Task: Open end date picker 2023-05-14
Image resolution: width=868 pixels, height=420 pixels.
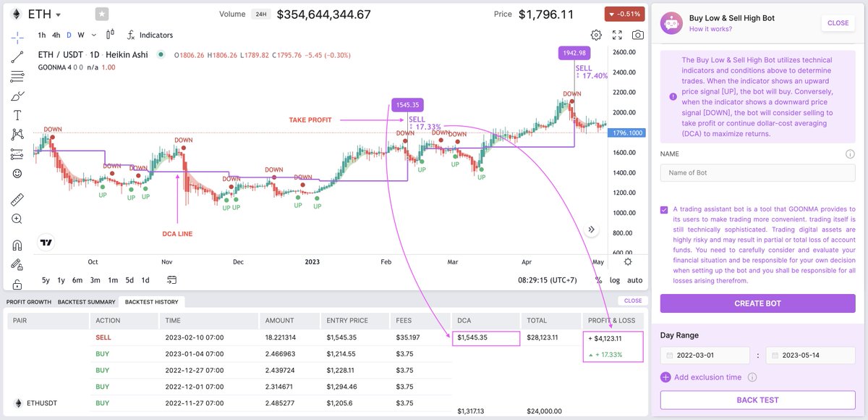Action: (x=810, y=356)
